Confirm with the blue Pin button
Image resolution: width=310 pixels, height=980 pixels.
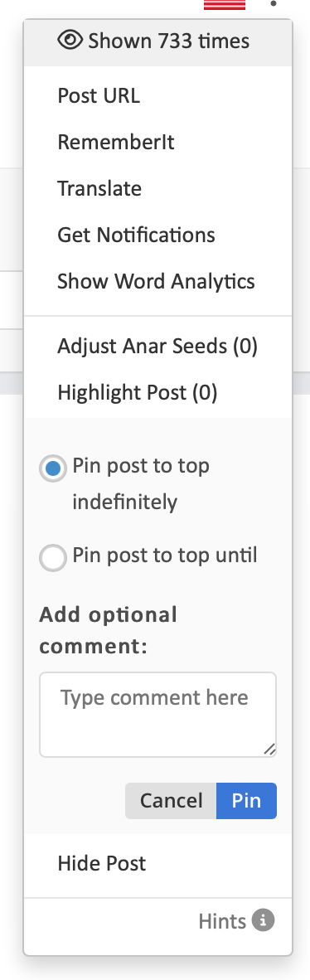[x=246, y=801]
